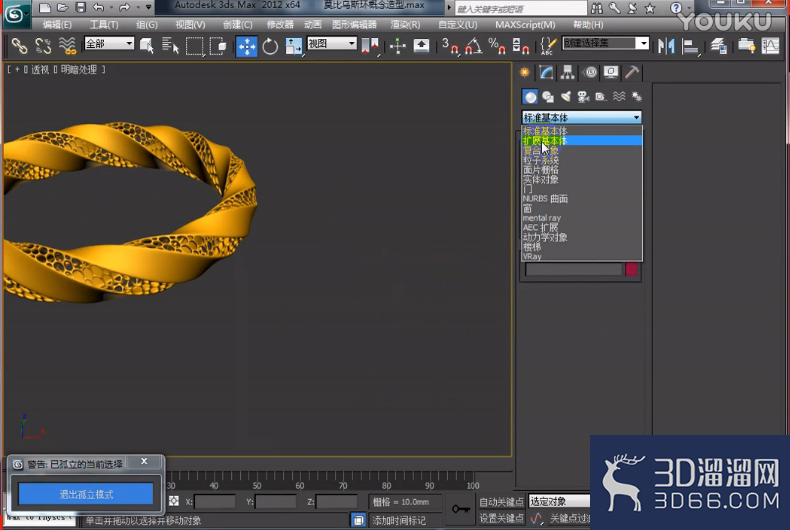Screen dimensions: 790x530
Task: Open the 创建选择集 named selection dropdown
Action: [x=605, y=43]
